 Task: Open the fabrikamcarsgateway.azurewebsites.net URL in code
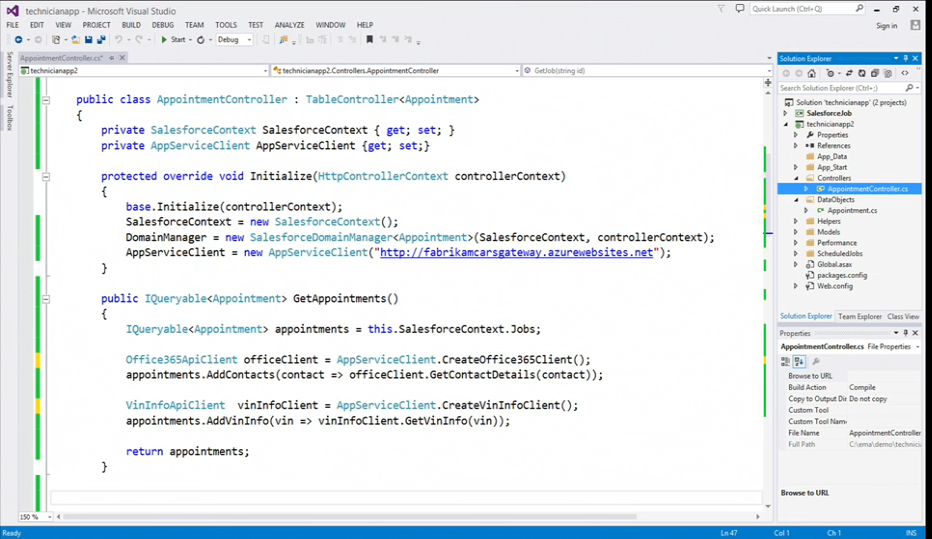(x=516, y=253)
